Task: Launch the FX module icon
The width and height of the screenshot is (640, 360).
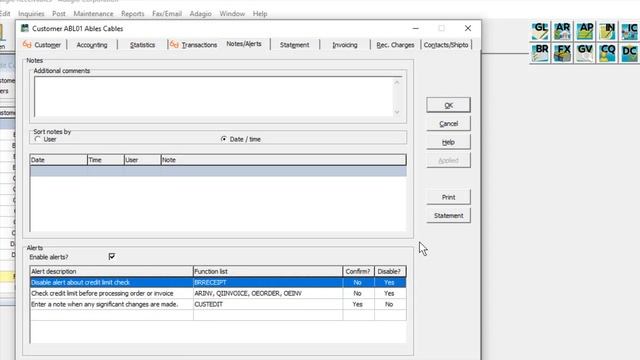Action: tap(562, 53)
